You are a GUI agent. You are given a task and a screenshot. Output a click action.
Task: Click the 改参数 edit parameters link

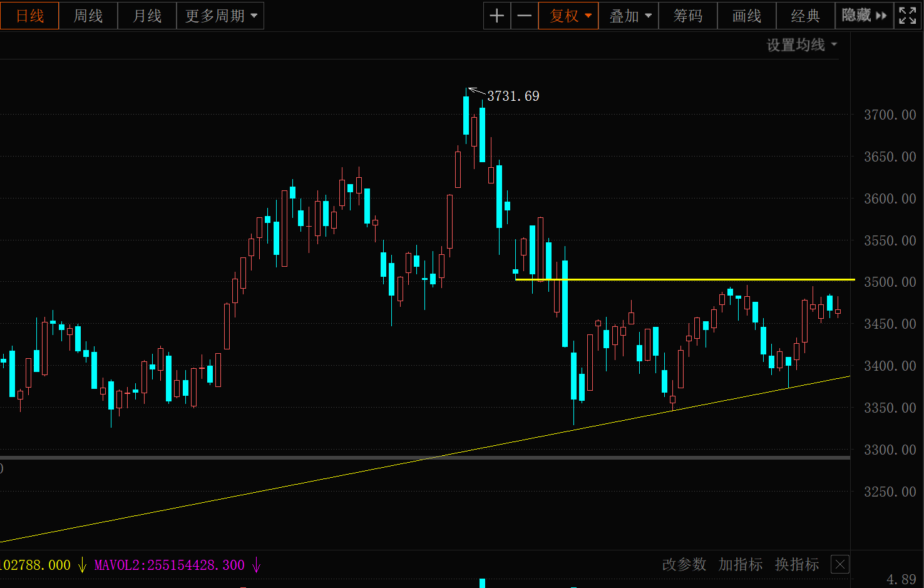point(684,565)
